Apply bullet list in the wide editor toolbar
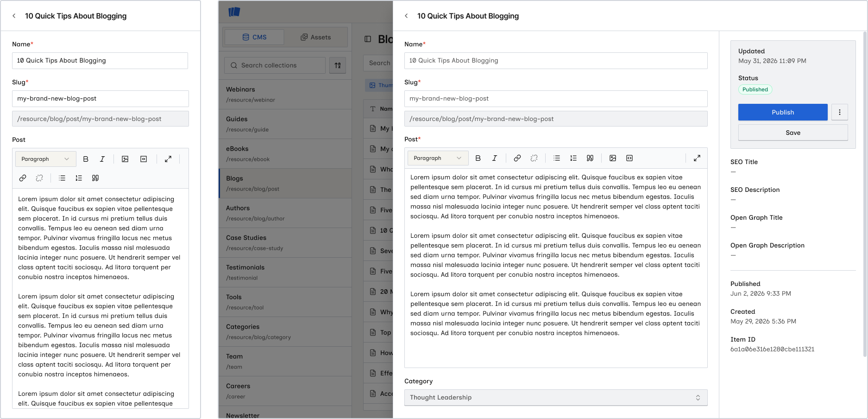The image size is (868, 419). coord(557,158)
